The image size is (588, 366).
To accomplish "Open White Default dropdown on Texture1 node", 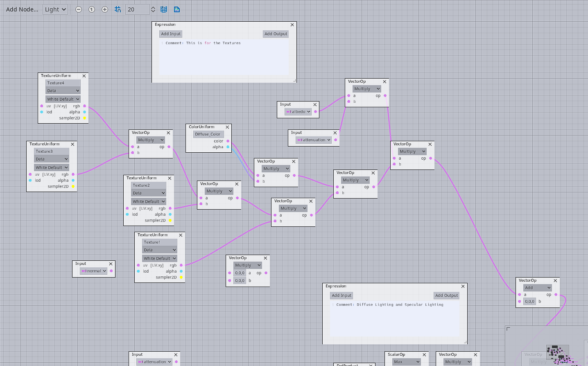I will (160, 258).
